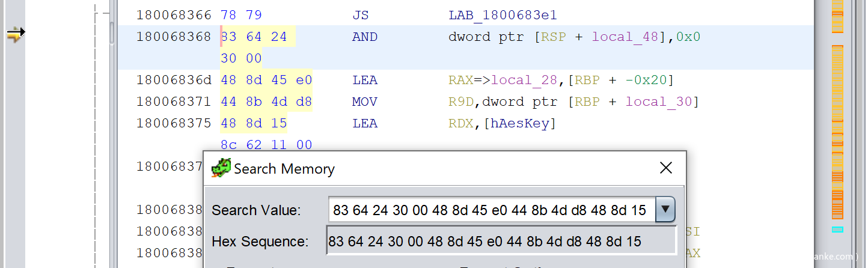Click address 180068368 in the listing
Screen dimensions: 868x268
click(x=174, y=37)
